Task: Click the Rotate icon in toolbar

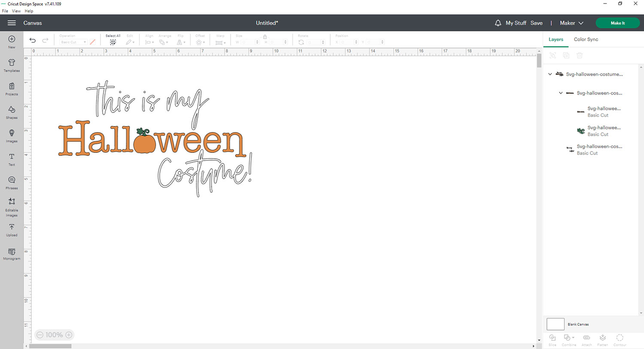Action: point(301,42)
